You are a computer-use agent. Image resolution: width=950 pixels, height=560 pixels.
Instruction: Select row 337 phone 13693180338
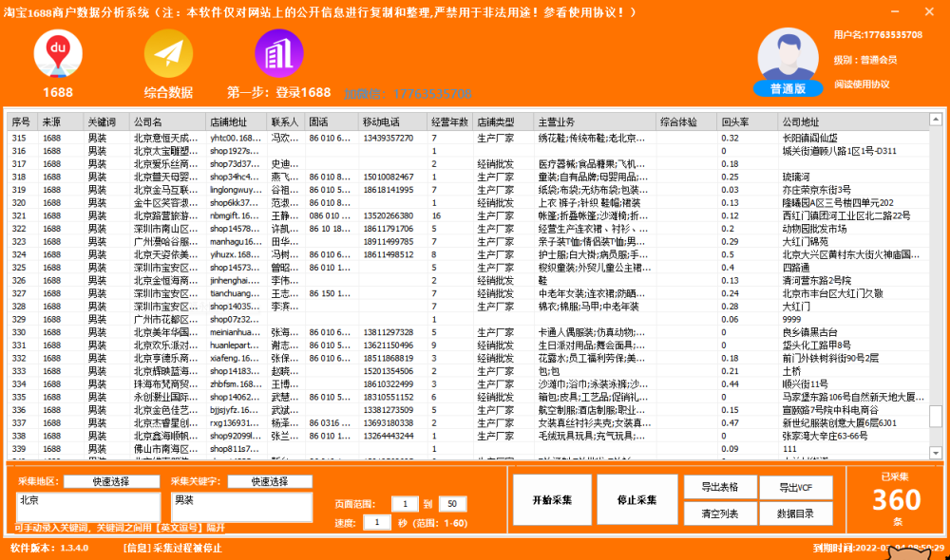(x=389, y=422)
